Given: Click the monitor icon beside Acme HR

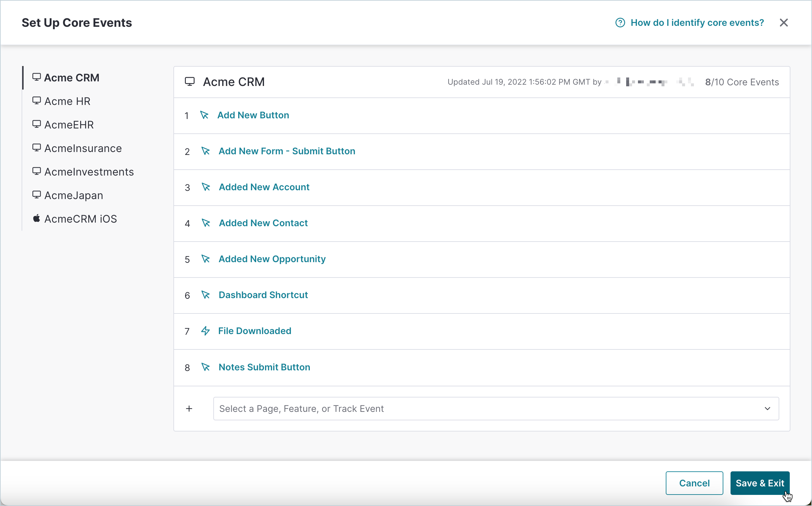Looking at the screenshot, I should pyautogui.click(x=37, y=101).
